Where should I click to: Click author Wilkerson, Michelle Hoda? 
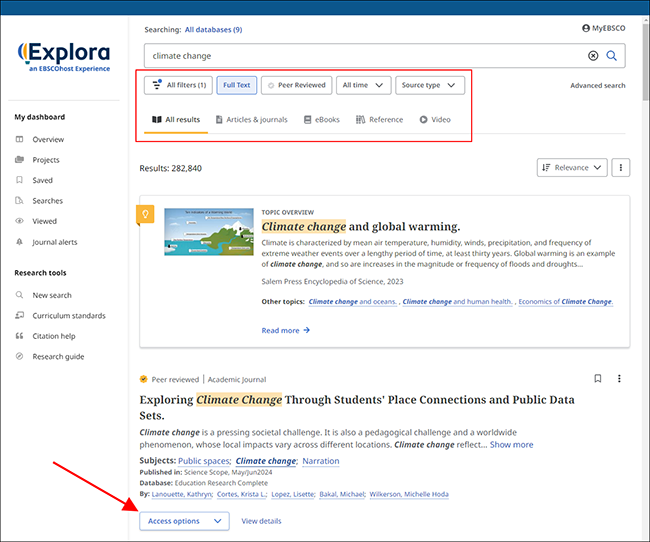pyautogui.click(x=409, y=494)
